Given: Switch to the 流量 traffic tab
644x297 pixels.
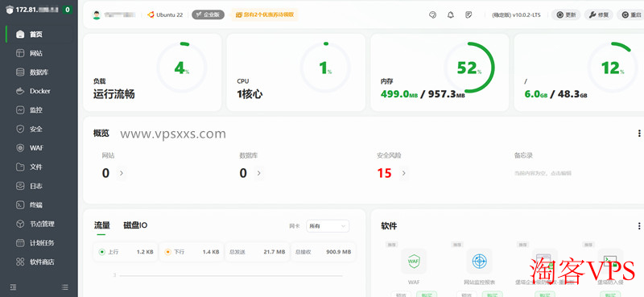Looking at the screenshot, I should (102, 225).
